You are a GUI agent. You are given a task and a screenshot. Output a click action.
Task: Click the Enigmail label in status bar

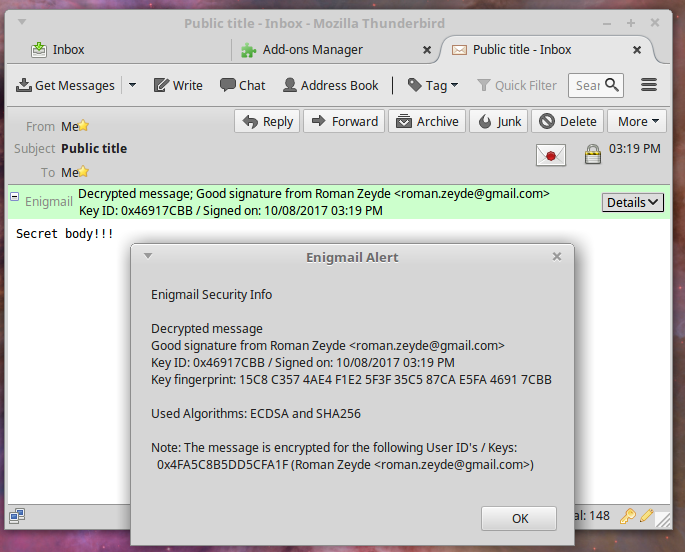coord(49,201)
